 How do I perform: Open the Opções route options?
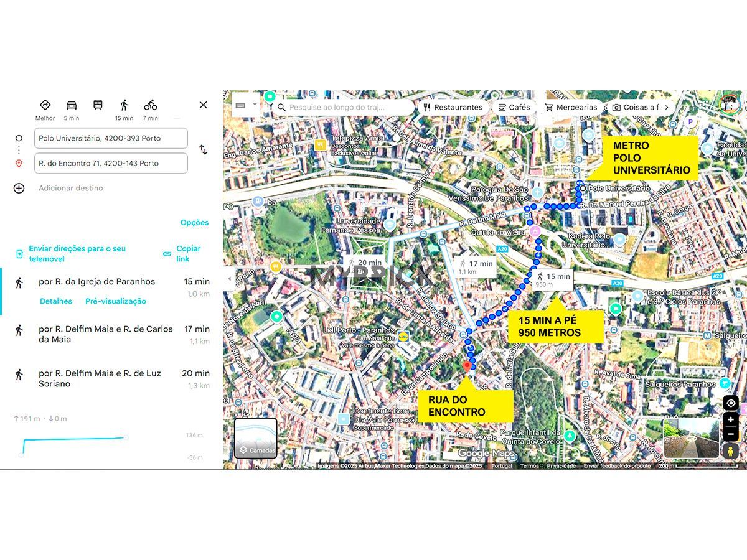194,223
